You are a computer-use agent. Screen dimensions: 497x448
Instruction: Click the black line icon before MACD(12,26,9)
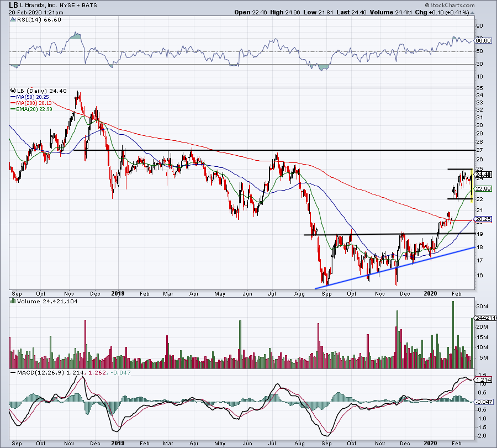[13, 372]
